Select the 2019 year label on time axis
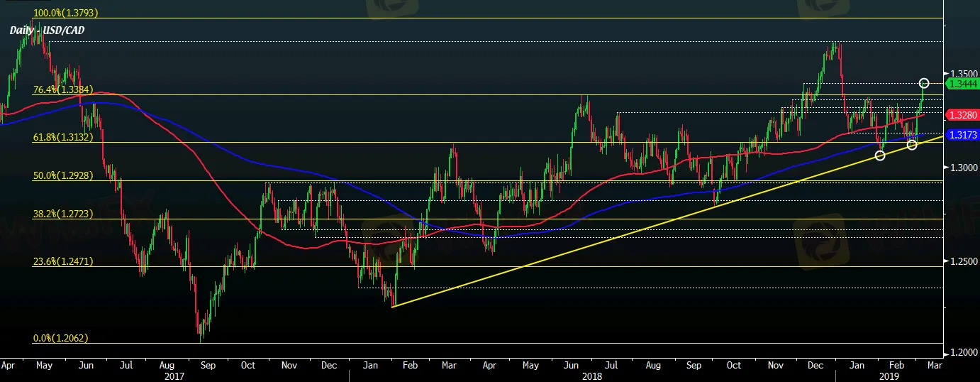This screenshot has width=980, height=382. (x=889, y=377)
